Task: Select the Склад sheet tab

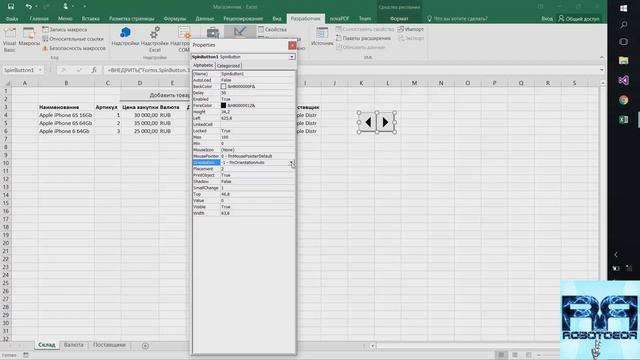Action: 47,345
